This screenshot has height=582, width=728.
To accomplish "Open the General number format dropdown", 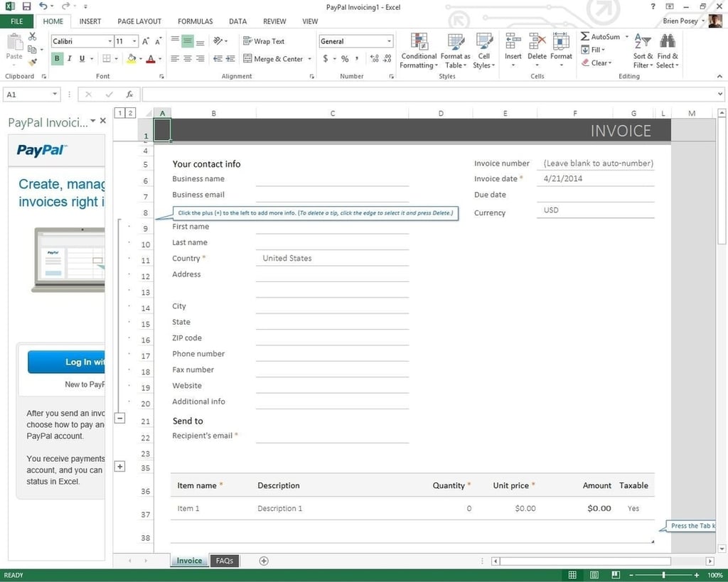I will (389, 41).
